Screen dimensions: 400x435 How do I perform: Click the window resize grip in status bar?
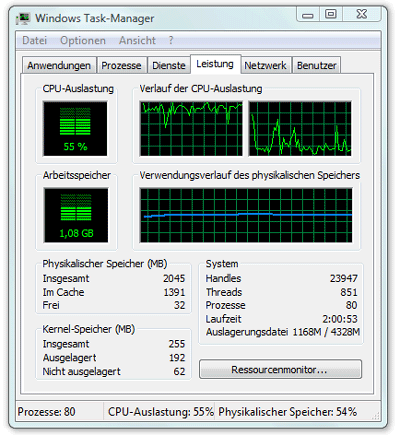376,415
